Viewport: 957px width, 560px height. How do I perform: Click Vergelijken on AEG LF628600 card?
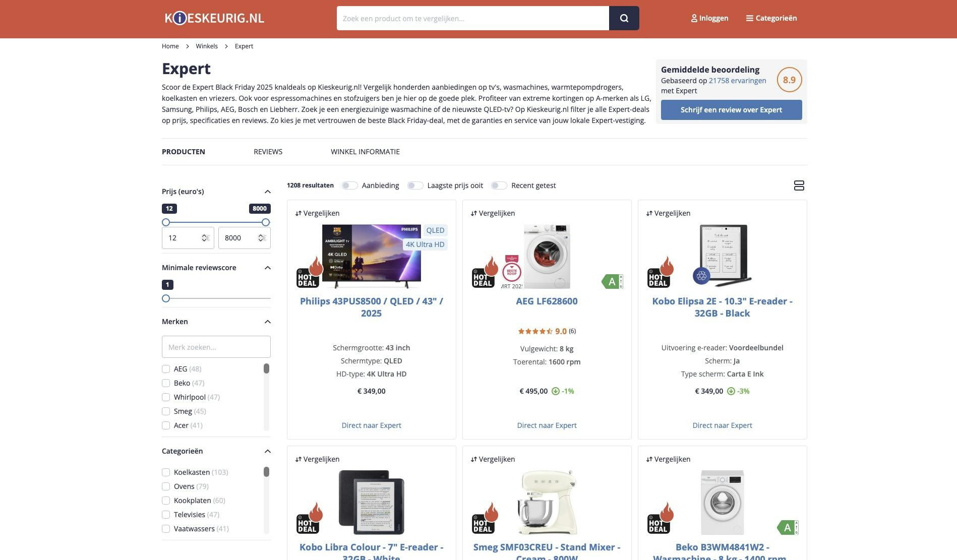(493, 213)
